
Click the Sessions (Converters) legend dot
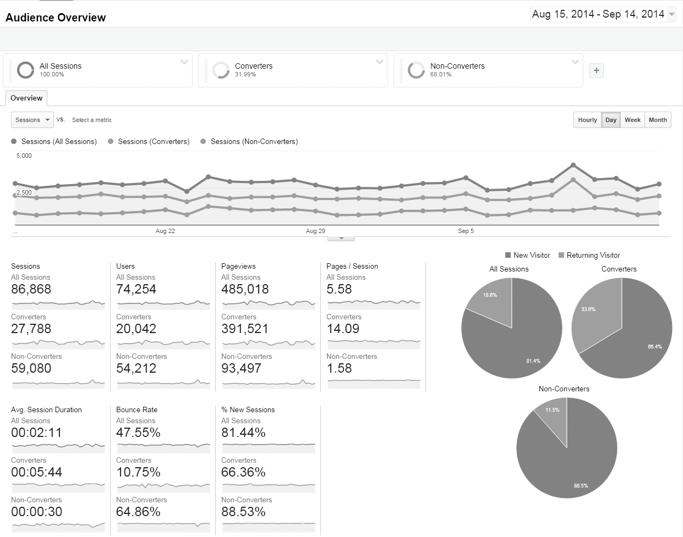[x=111, y=142]
